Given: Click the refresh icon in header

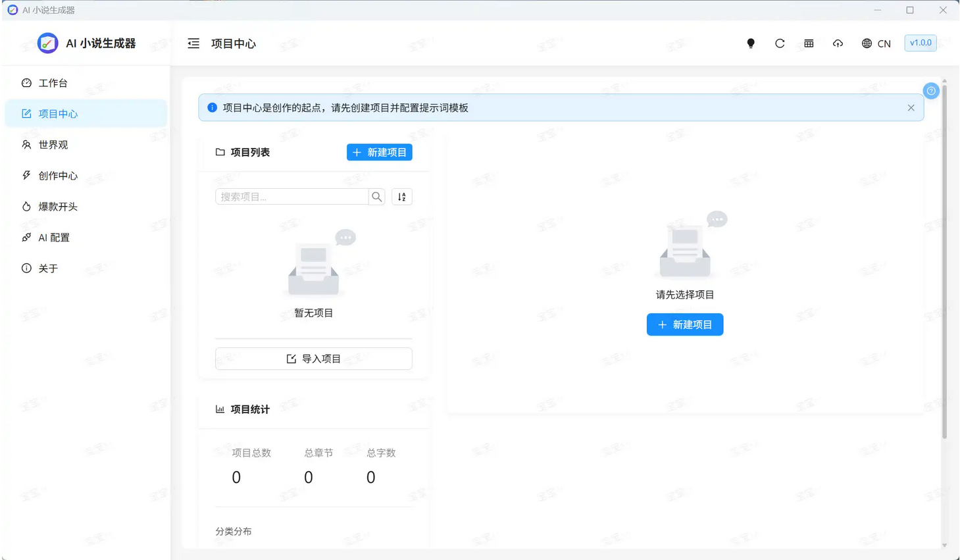Looking at the screenshot, I should 780,43.
